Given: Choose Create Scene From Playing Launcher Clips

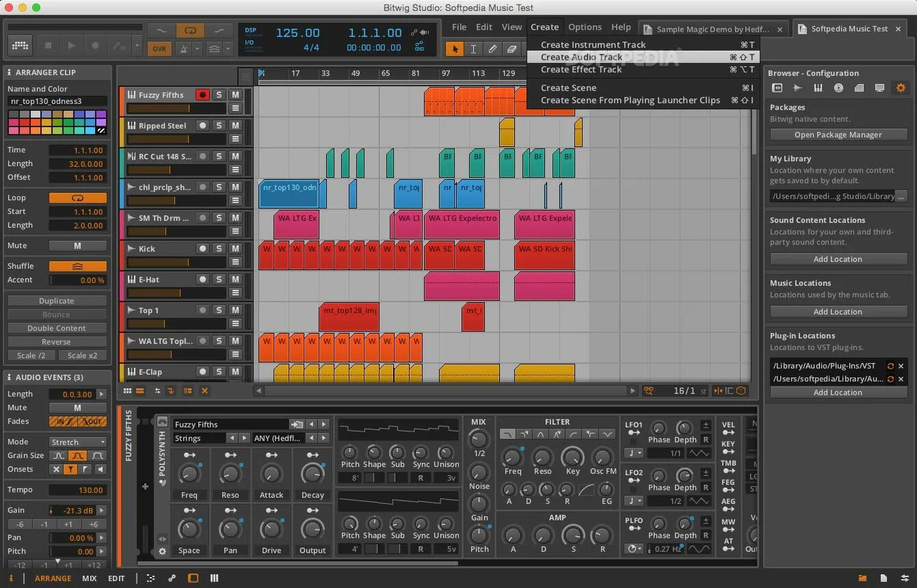Looking at the screenshot, I should [x=643, y=101].
